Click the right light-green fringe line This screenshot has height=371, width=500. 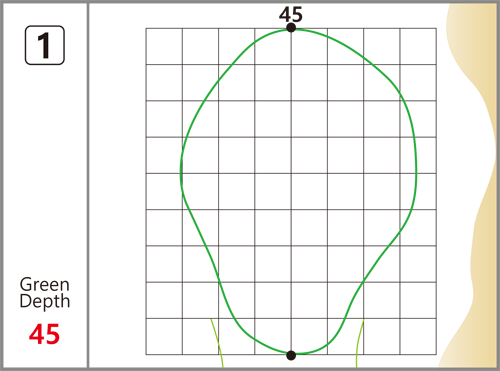(x=360, y=343)
